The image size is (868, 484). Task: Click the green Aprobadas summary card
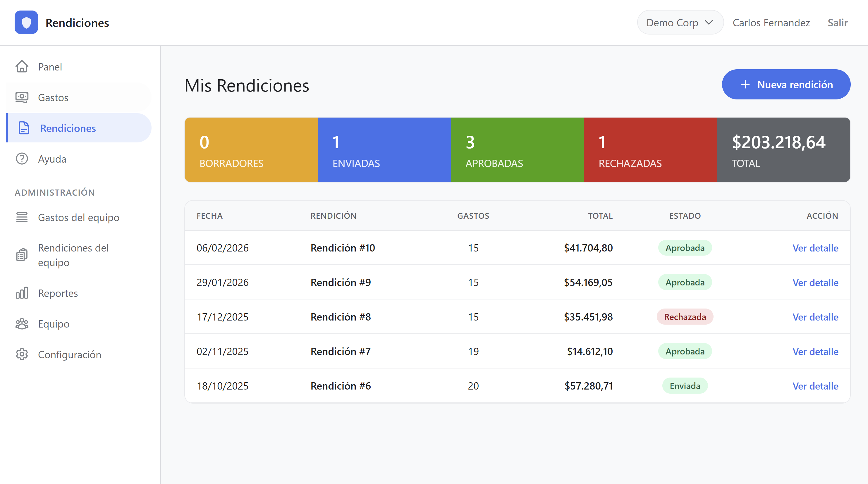click(518, 149)
